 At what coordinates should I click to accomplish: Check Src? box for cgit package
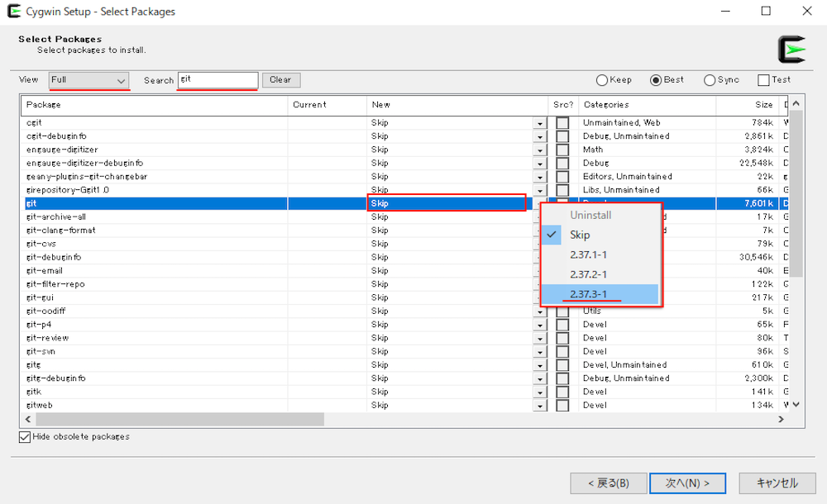pyautogui.click(x=562, y=123)
